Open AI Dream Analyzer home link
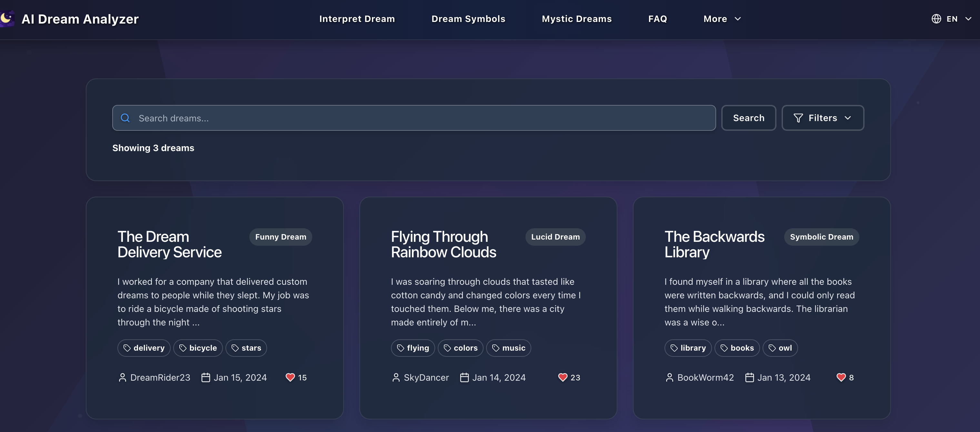This screenshot has height=432, width=980. pos(80,19)
